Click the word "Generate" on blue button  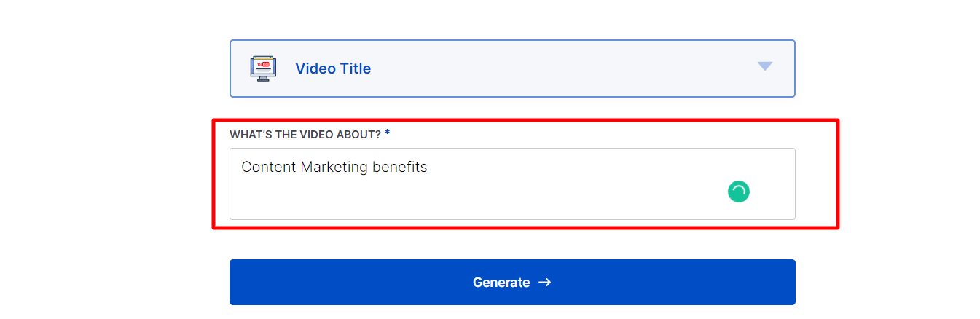[501, 283]
